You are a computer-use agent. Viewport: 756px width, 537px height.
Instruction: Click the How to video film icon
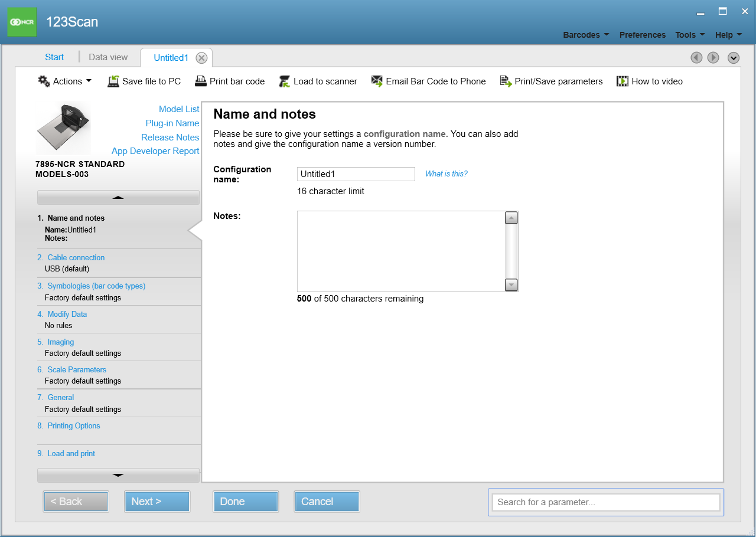point(623,81)
